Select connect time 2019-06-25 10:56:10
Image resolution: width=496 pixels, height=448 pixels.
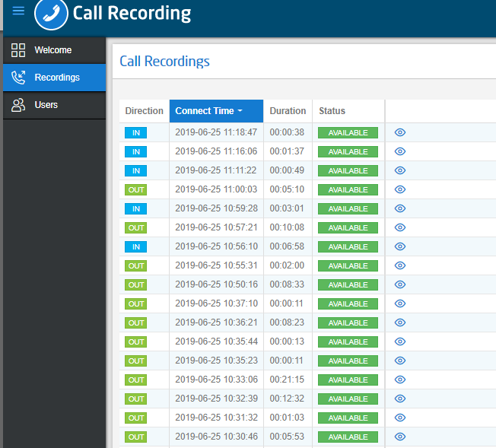[216, 246]
